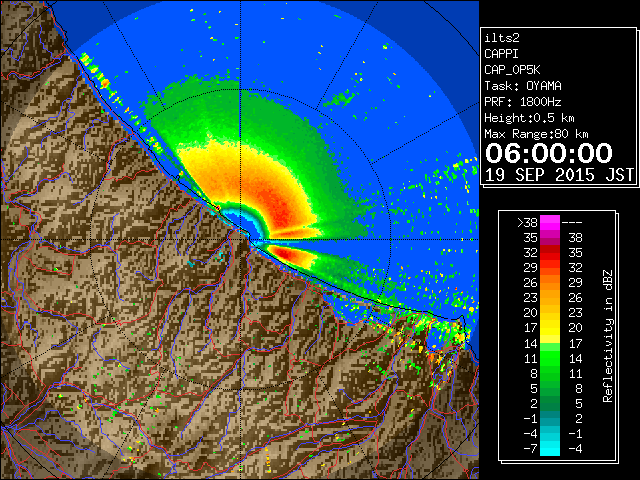Viewport: 640px width, 480px height.
Task: Pick the bright green swatch beside "11"
Action: tap(550, 358)
